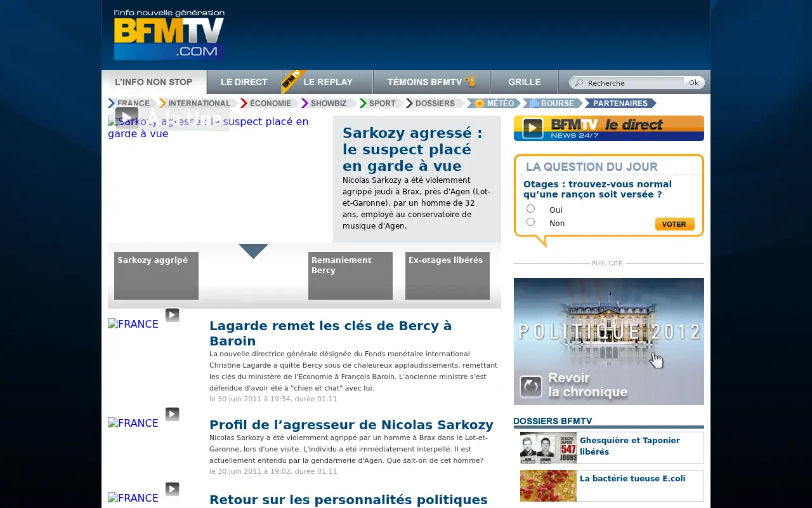Open article Lagarde remet les clés de Bercy

click(x=331, y=333)
